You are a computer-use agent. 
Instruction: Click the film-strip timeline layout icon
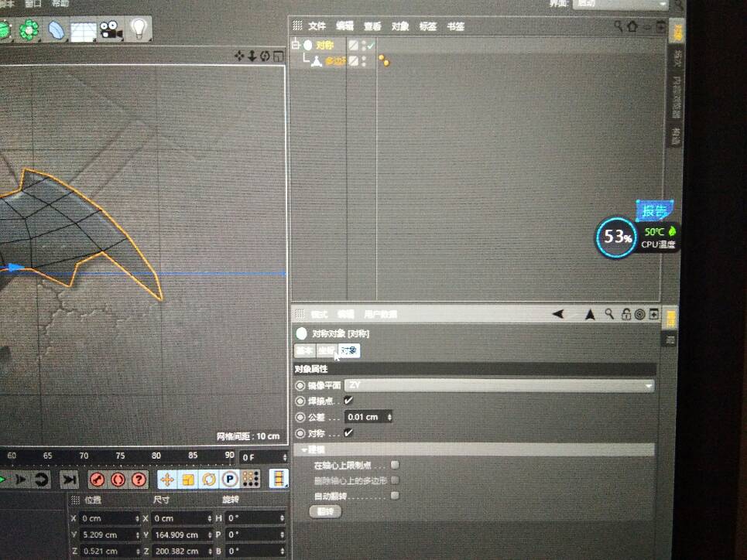point(279,478)
